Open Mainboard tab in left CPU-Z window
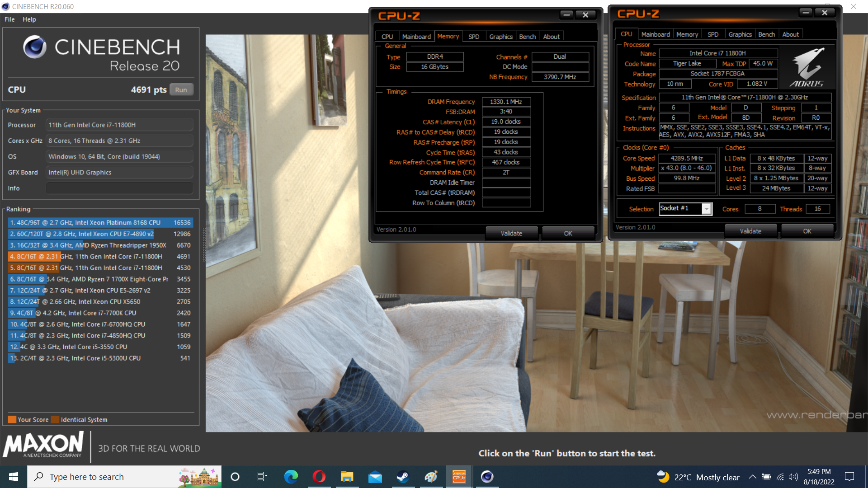The image size is (868, 488). coord(416,37)
